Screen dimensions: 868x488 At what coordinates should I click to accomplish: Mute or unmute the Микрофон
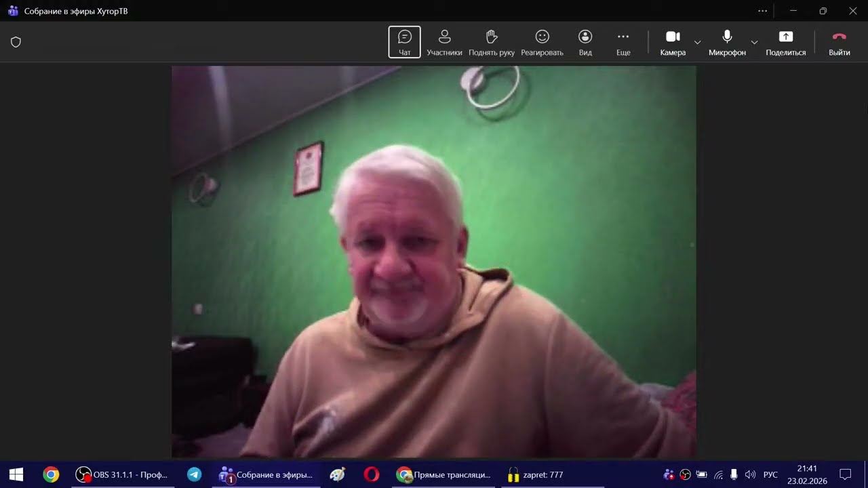[727, 42]
